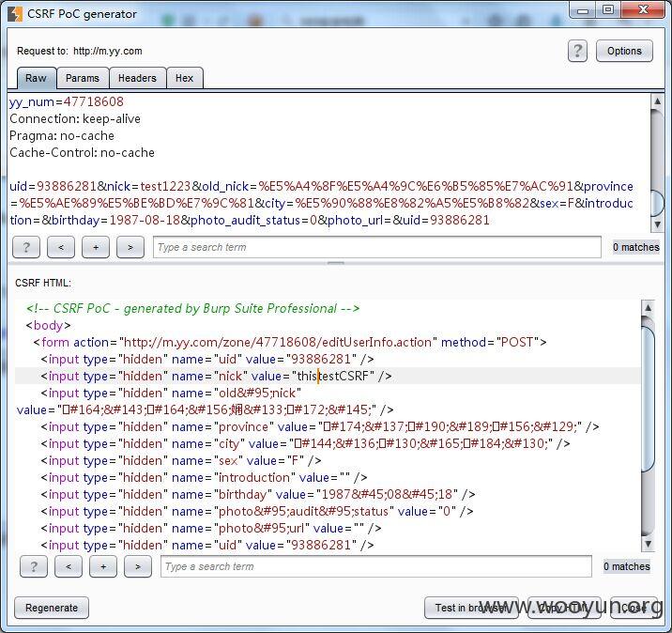The image size is (672, 633).
Task: Go to previous match in request search
Action: click(61, 247)
